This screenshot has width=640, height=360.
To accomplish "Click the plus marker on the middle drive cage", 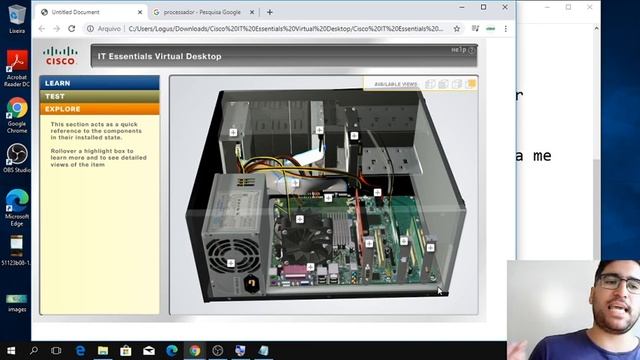I will (319, 130).
